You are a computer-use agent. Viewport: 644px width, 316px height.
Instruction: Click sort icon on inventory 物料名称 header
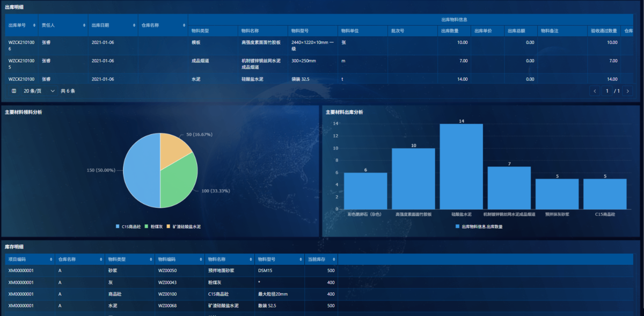[252, 259]
